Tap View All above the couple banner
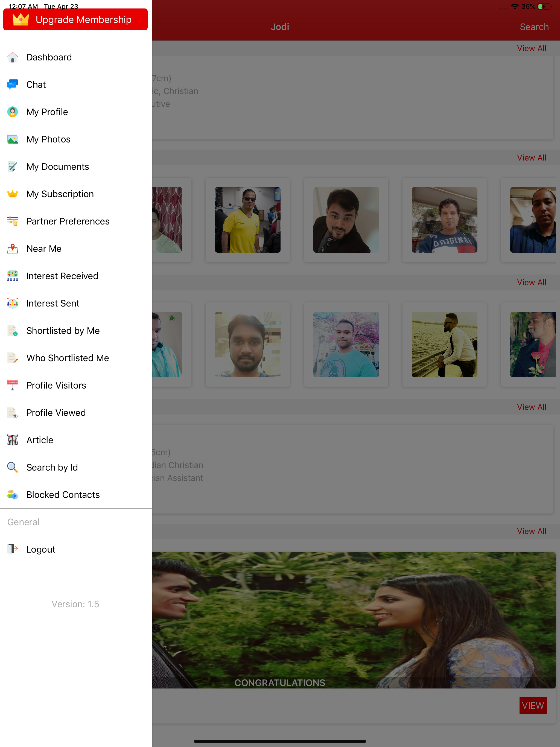This screenshot has height=747, width=560. pyautogui.click(x=532, y=531)
